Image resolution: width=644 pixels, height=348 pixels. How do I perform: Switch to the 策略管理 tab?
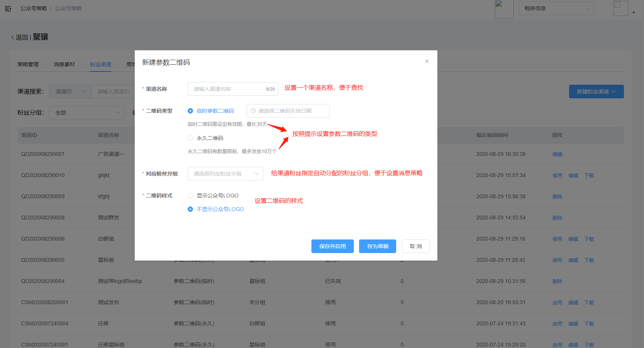pos(28,64)
